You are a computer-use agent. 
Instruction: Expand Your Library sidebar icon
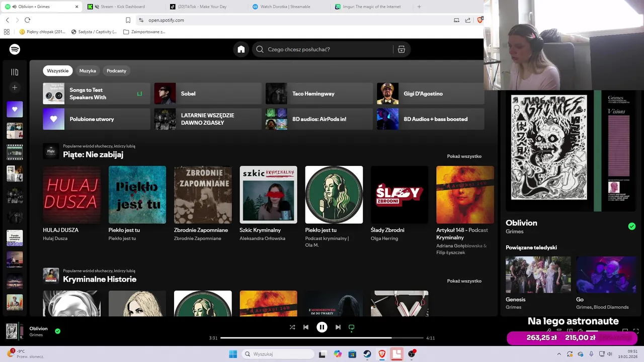15,72
